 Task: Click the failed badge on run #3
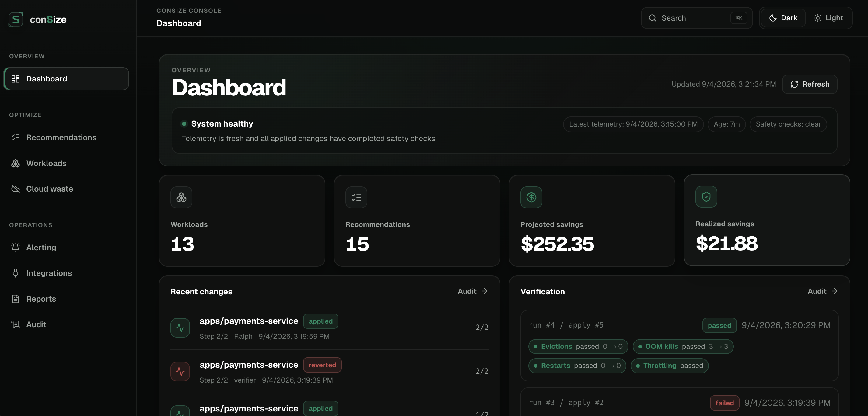pyautogui.click(x=725, y=403)
